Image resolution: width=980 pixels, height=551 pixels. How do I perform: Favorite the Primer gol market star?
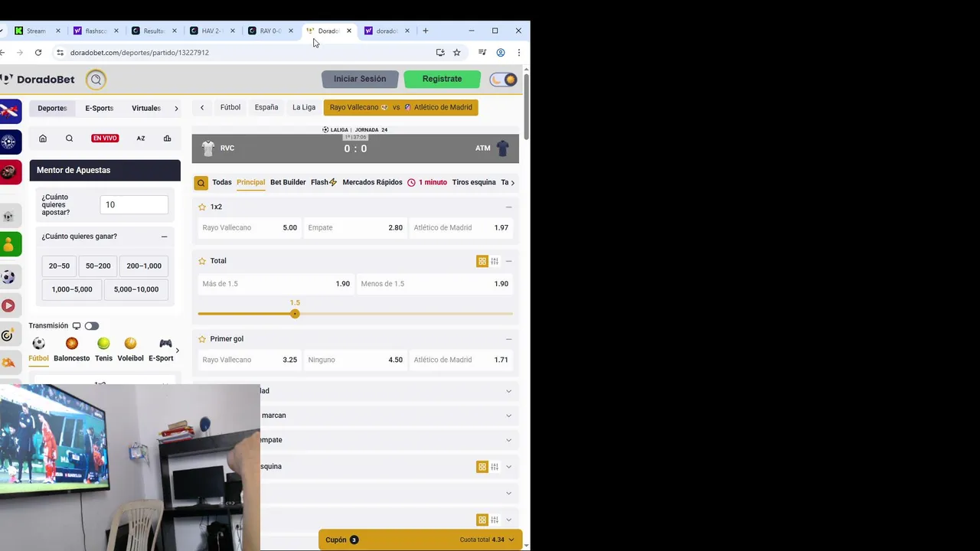pos(202,339)
